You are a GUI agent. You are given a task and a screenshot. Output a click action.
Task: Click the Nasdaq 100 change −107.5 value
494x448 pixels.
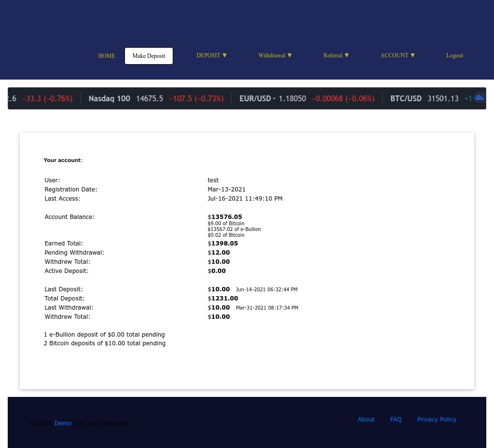pyautogui.click(x=196, y=98)
